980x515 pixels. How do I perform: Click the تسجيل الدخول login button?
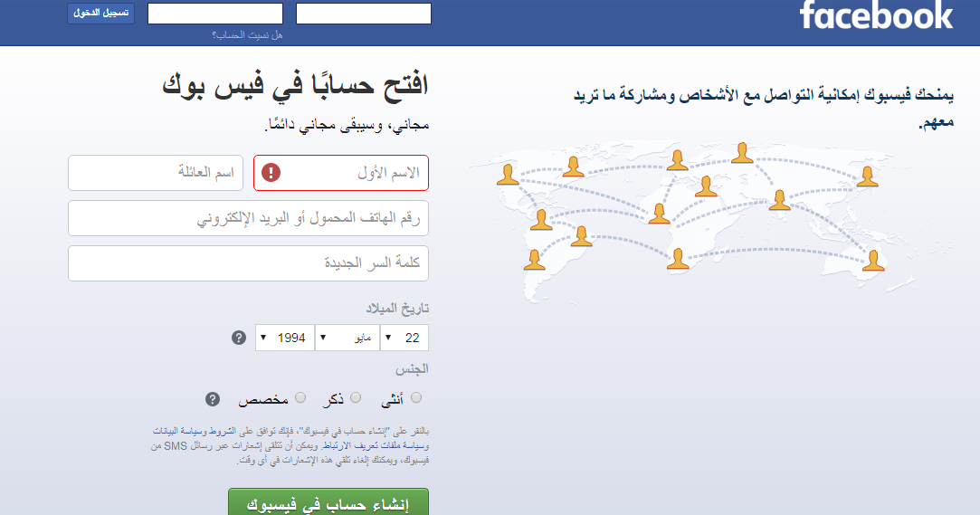101,14
